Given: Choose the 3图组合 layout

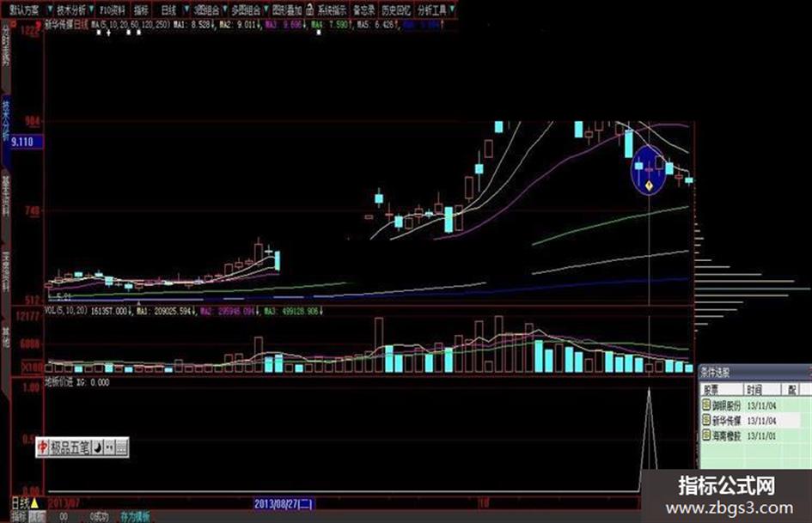Looking at the screenshot, I should [x=206, y=9].
